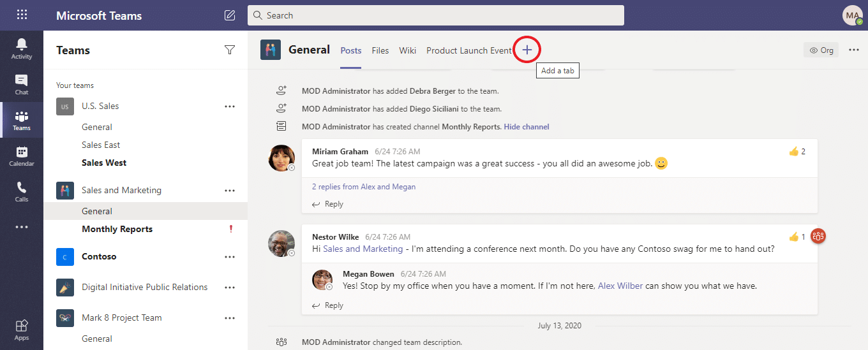Toggle the Org visibility button
Image resolution: width=868 pixels, height=350 pixels.
[x=821, y=50]
